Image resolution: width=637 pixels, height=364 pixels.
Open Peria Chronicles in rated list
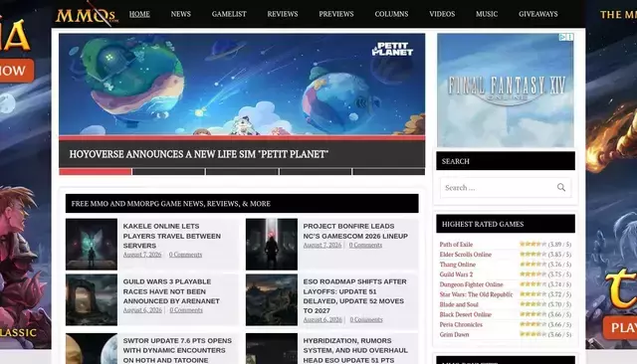coord(461,324)
